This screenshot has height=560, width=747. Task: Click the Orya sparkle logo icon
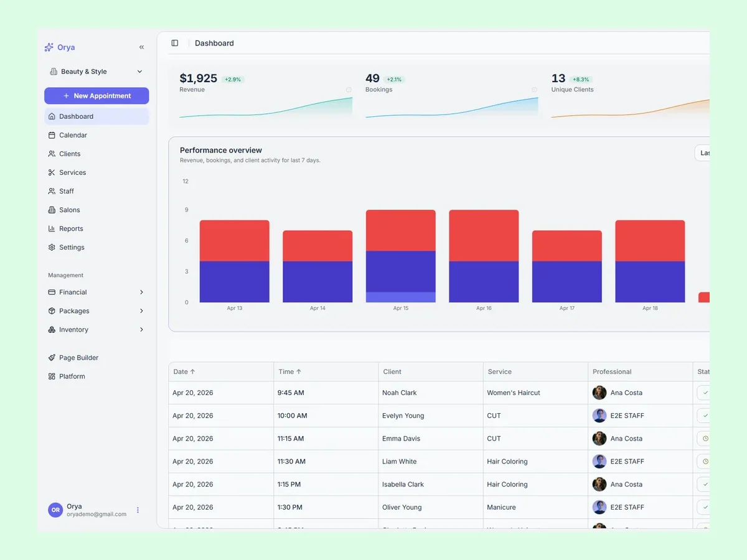(49, 47)
